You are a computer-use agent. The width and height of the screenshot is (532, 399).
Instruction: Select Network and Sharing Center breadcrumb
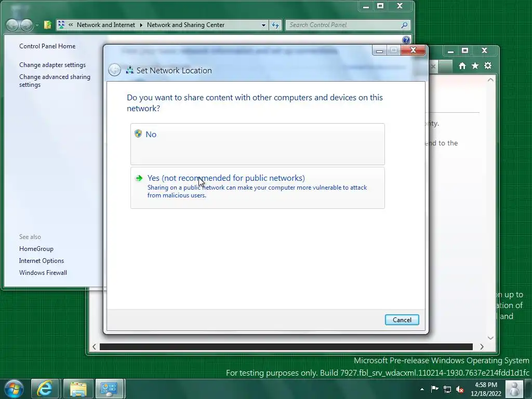pos(185,25)
